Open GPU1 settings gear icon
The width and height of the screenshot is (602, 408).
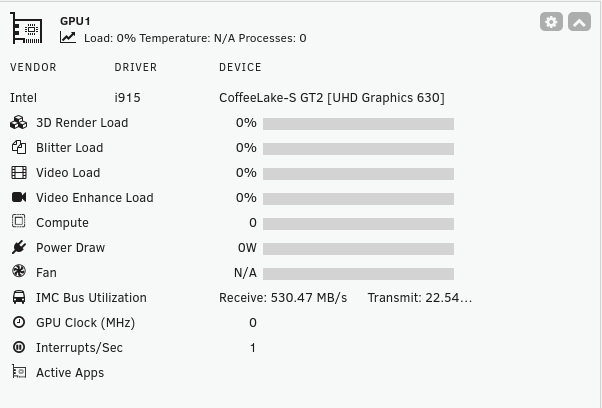551,22
